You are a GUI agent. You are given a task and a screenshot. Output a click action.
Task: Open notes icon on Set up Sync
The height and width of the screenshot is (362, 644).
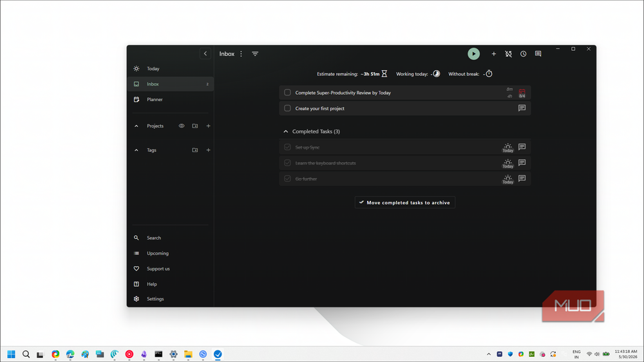(x=522, y=147)
